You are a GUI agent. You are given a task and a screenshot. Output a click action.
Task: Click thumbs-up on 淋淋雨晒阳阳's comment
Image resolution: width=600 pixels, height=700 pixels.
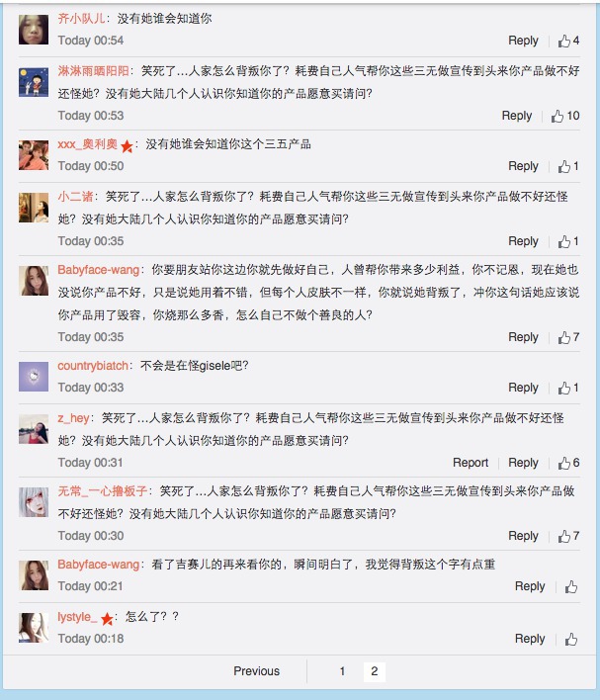[558, 117]
